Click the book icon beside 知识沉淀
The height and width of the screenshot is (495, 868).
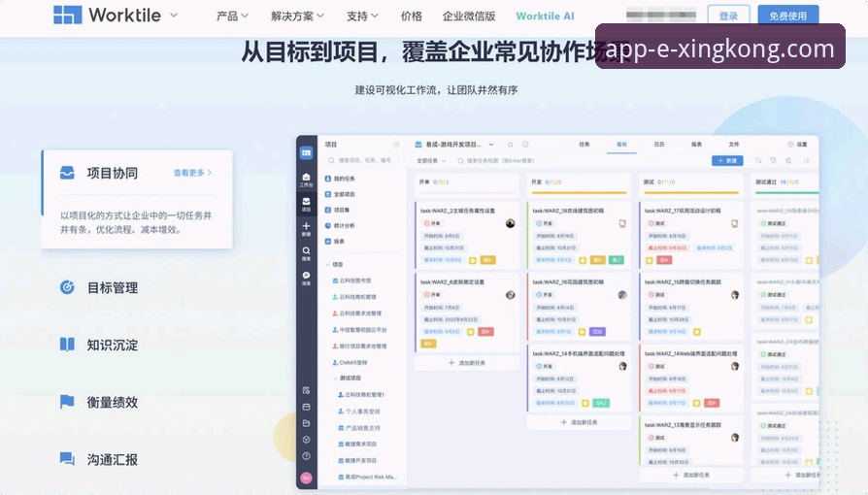pos(67,345)
